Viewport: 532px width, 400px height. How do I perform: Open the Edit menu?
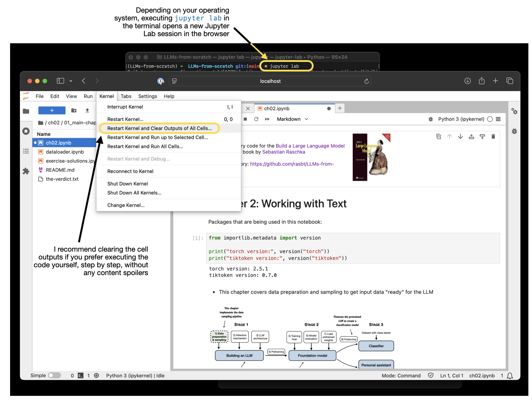tap(55, 96)
